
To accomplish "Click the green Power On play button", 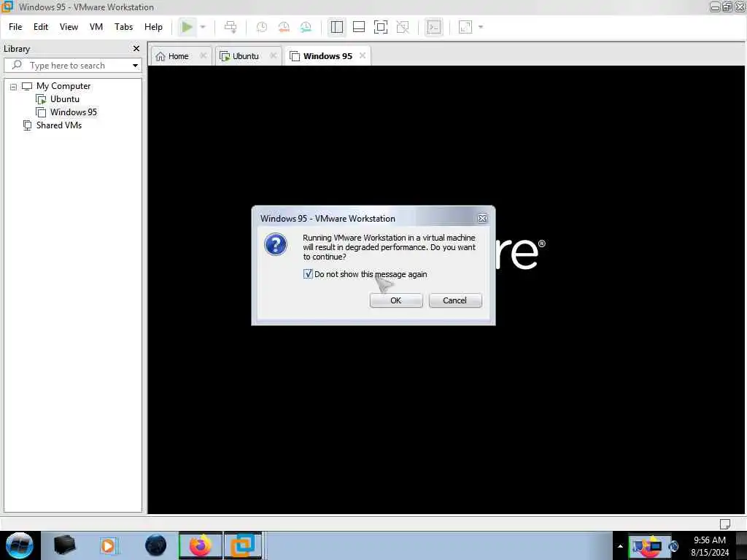I will pyautogui.click(x=187, y=27).
